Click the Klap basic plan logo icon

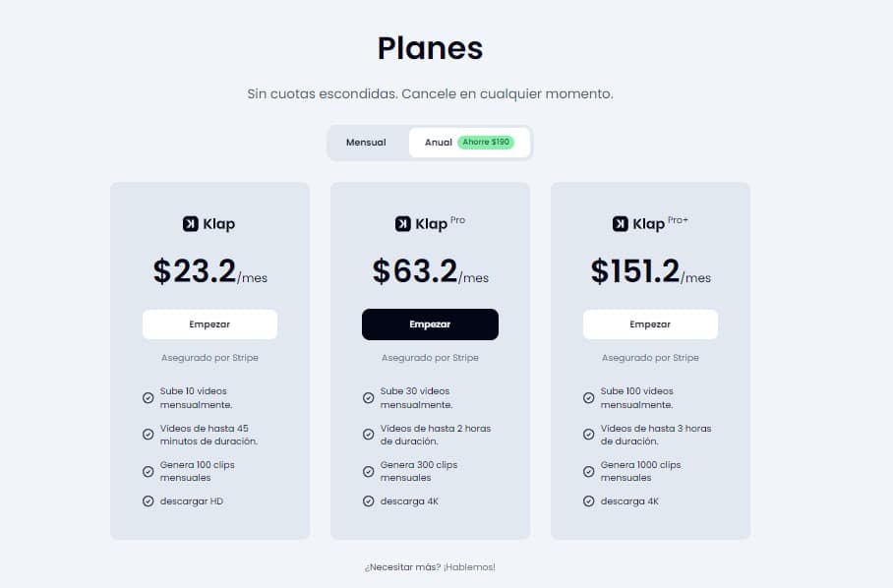pyautogui.click(x=190, y=224)
